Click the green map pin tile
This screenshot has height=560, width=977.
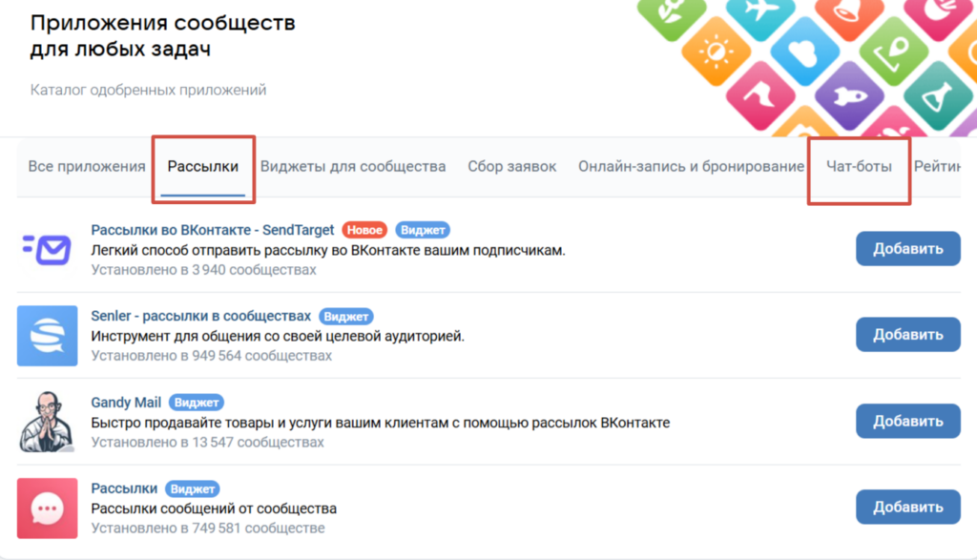pyautogui.click(x=893, y=52)
